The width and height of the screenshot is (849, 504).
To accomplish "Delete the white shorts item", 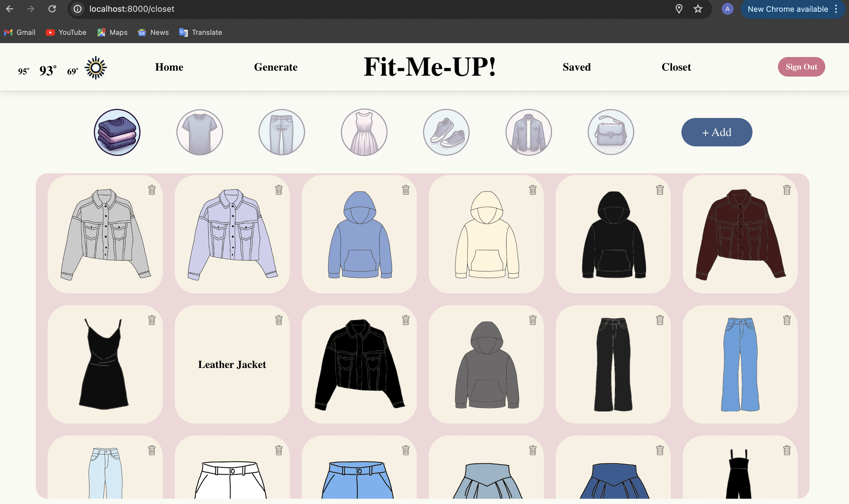I will [278, 450].
